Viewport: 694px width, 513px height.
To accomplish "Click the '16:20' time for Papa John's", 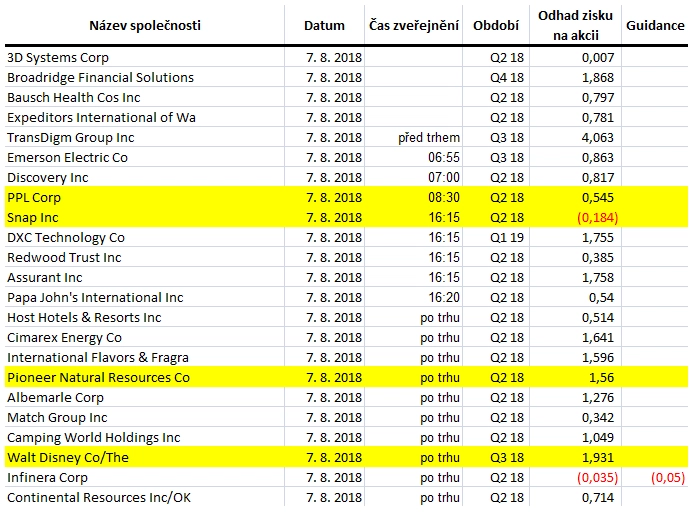I will click(444, 297).
